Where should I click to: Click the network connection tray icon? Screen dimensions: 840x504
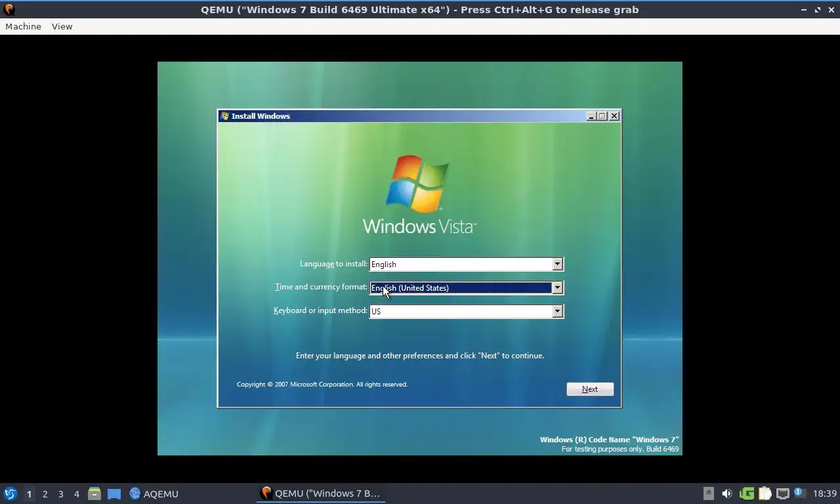point(782,493)
